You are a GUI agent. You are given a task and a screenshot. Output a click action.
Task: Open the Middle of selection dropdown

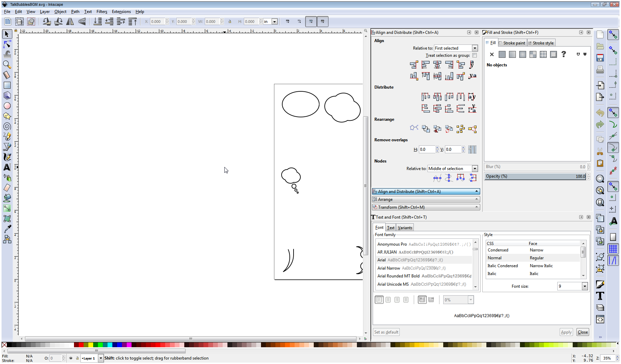click(x=475, y=168)
